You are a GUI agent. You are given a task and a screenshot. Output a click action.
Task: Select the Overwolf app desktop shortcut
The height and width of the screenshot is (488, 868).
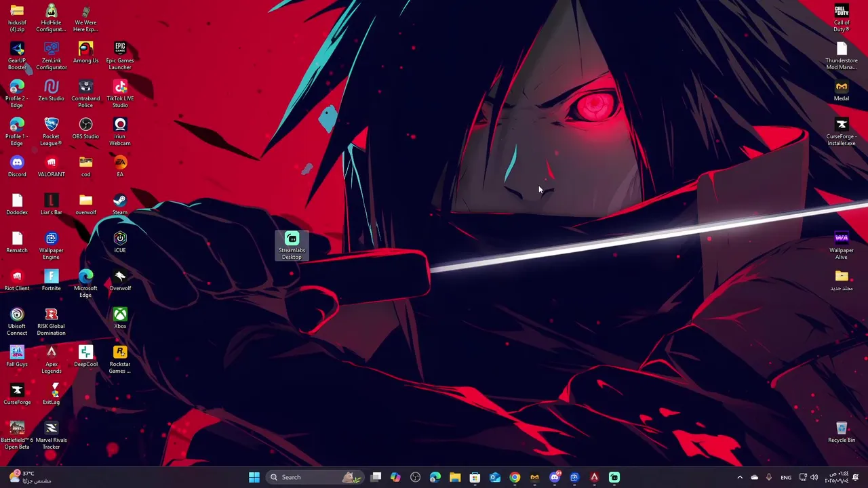(120, 281)
